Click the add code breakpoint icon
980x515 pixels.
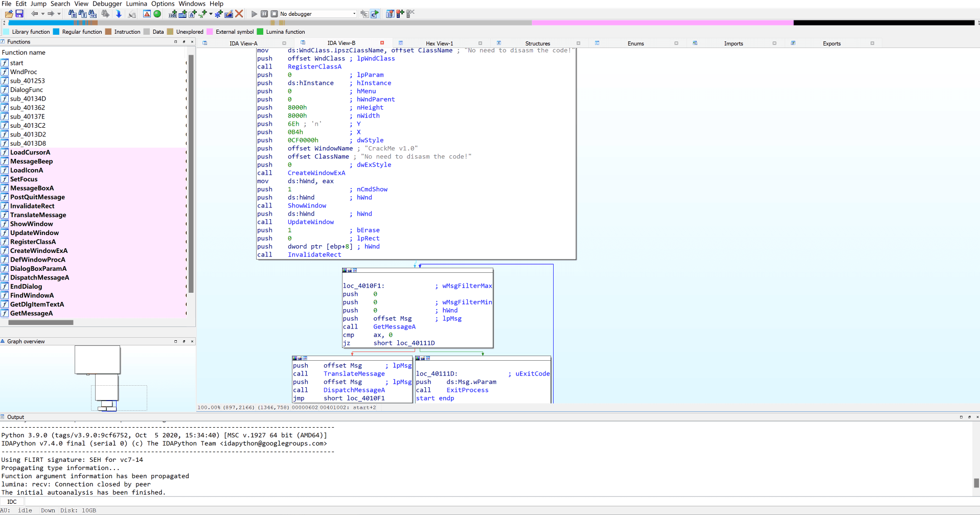pos(172,14)
